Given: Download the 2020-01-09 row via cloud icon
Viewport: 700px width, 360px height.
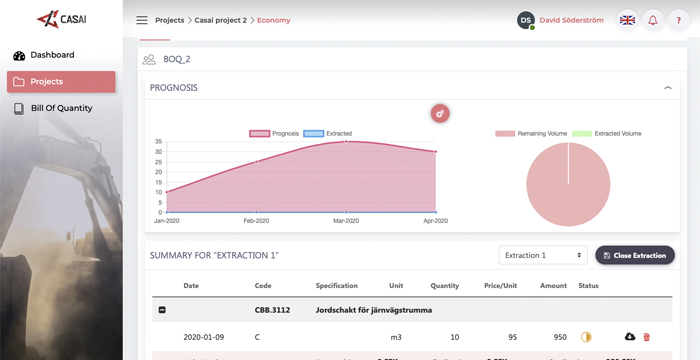Looking at the screenshot, I should click(x=629, y=337).
